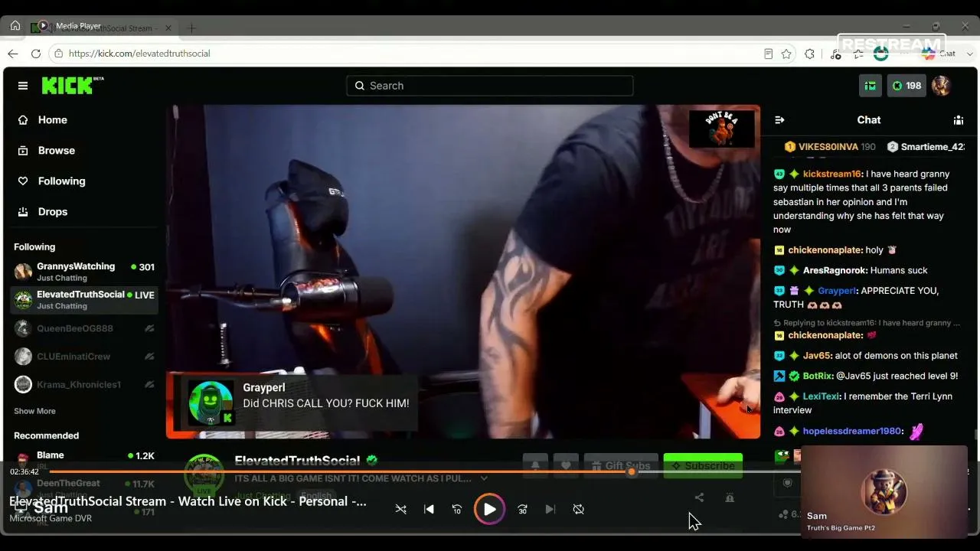The image size is (980, 551).
Task: Click the 02:36:42 elapsed time label
Action: click(24, 472)
